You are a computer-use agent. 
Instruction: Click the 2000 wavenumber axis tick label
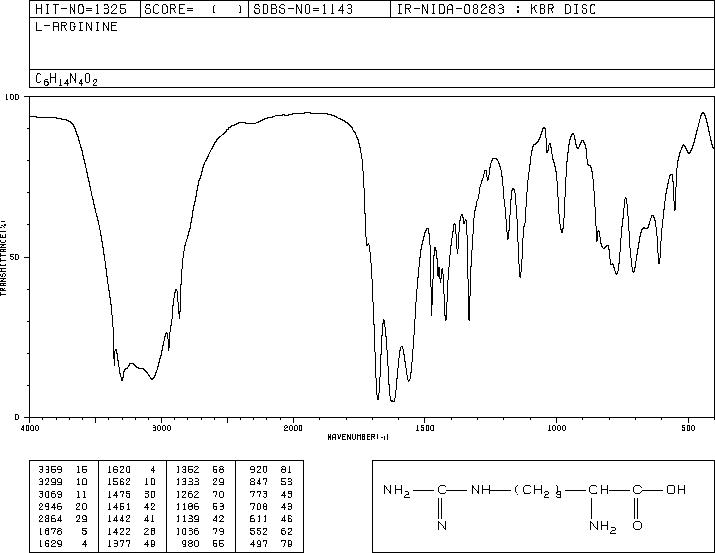(x=293, y=428)
